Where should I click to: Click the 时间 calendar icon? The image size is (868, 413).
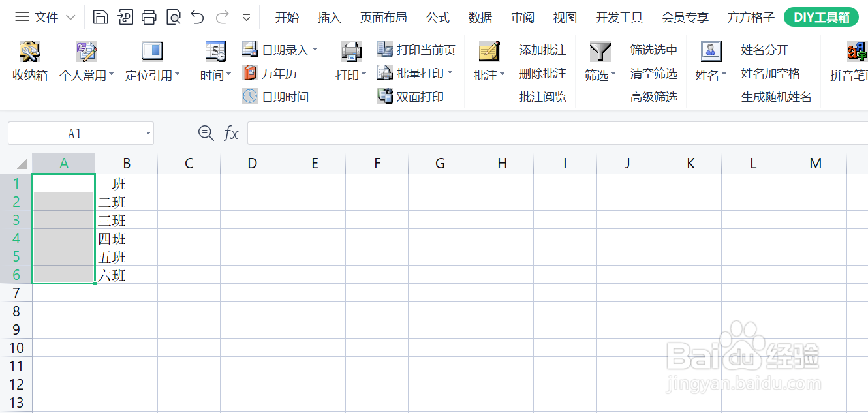(x=215, y=52)
